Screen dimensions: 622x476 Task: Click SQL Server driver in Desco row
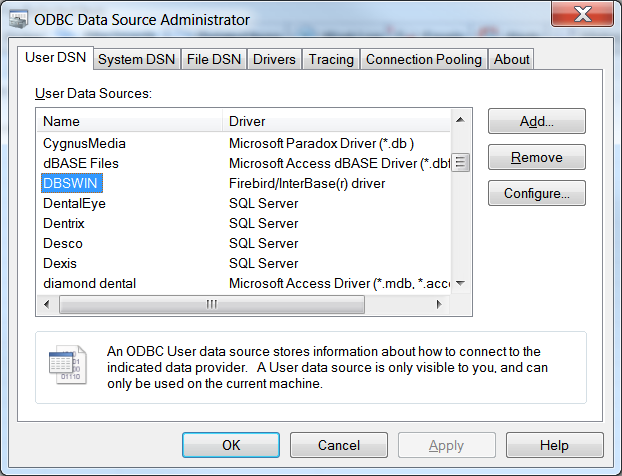click(263, 243)
